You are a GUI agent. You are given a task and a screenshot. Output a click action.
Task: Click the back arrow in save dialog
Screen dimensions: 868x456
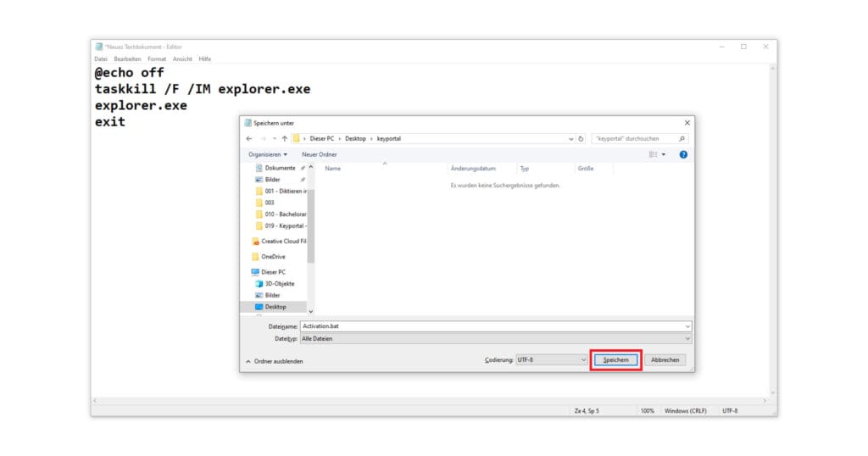click(249, 138)
